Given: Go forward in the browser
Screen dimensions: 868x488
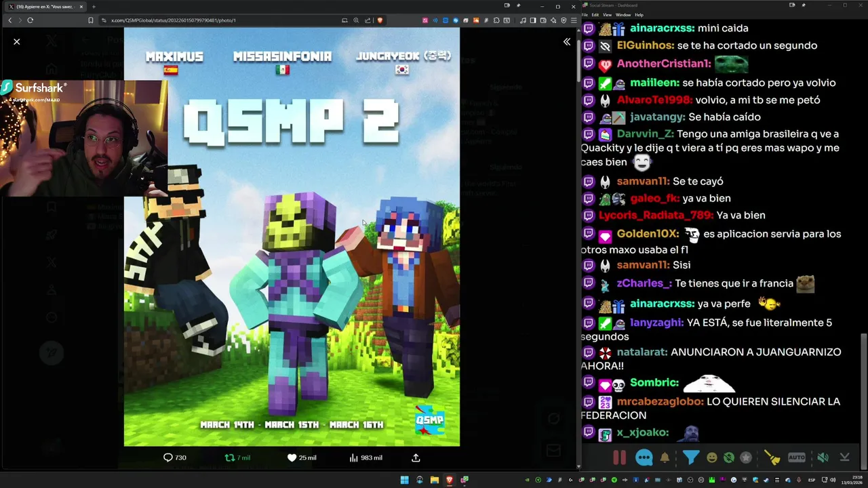Looking at the screenshot, I should pos(19,20).
